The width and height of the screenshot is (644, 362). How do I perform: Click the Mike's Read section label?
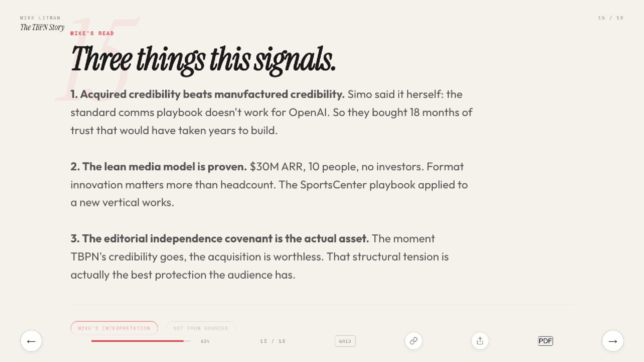[92, 33]
